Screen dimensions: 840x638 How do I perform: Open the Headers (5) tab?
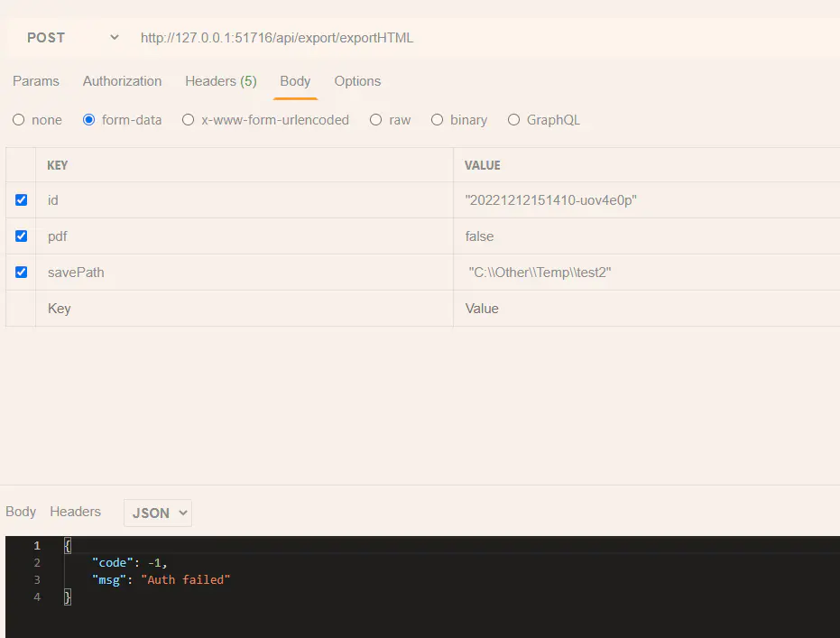tap(220, 81)
